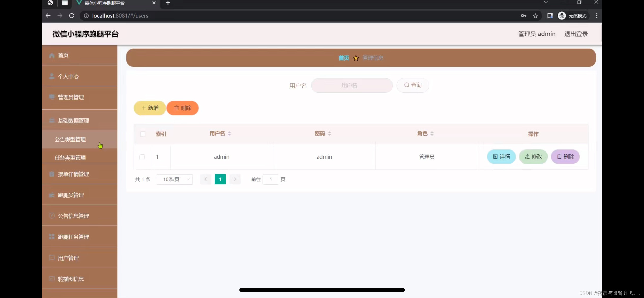This screenshot has height=298, width=644.
Task: Click the 首页 home icon in sidebar
Action: [x=52, y=56]
